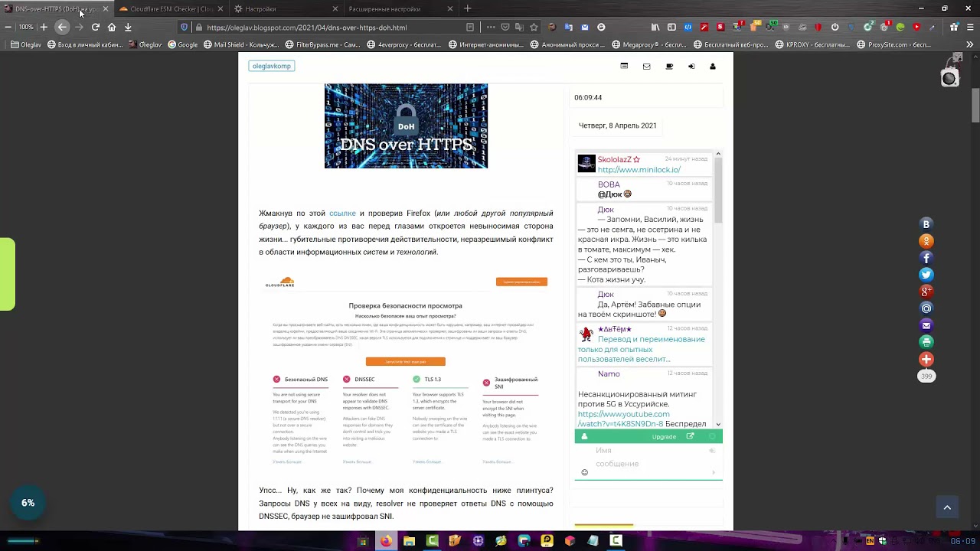Screen dimensions: 980x551
Task: Click the back-to-top arrow button
Action: coord(946,507)
